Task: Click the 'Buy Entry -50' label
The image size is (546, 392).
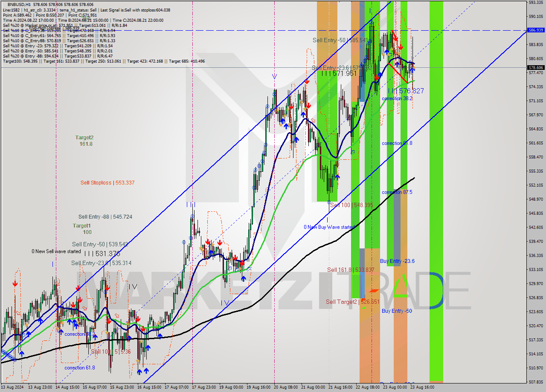Action: click(397, 311)
